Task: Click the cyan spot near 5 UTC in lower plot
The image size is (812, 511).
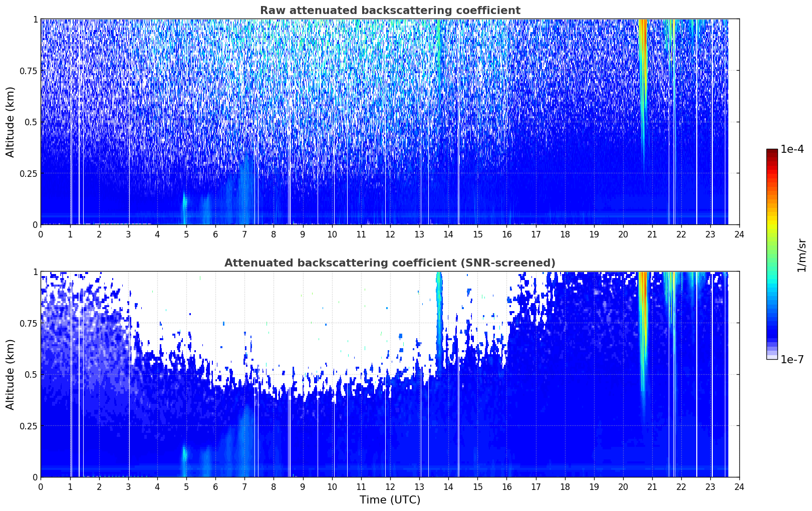Action: coord(184,454)
